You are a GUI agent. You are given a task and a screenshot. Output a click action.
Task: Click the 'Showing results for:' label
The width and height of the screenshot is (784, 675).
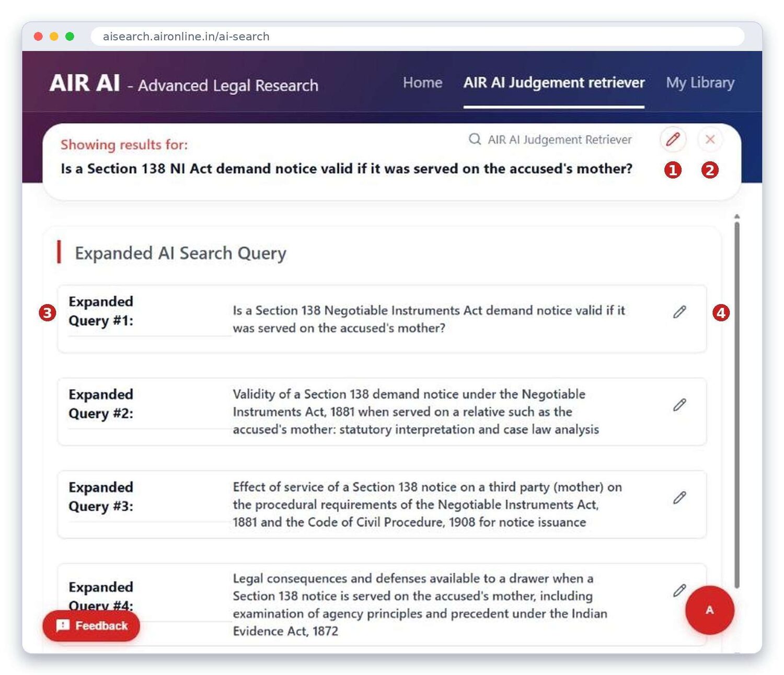tap(124, 145)
